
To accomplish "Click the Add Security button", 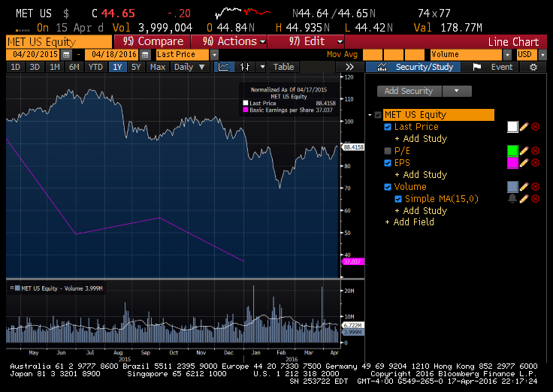I will pos(409,91).
